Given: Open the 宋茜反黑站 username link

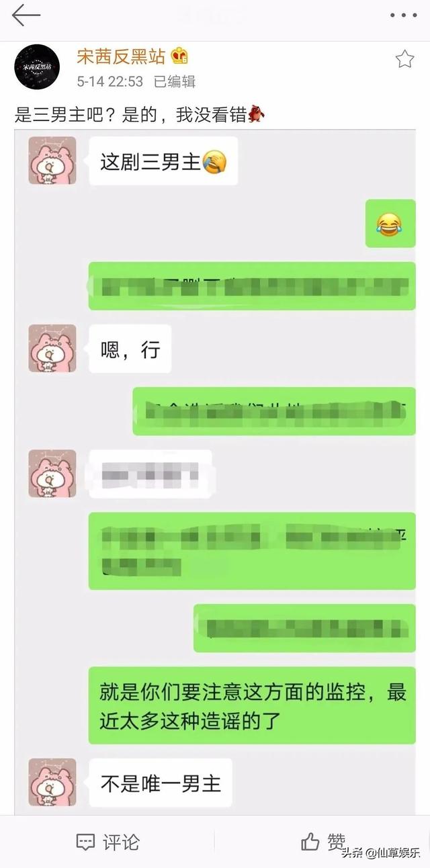Looking at the screenshot, I should [x=121, y=56].
